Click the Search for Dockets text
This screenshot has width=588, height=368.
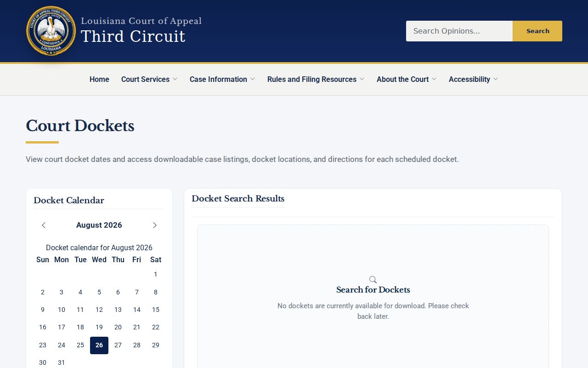373,290
